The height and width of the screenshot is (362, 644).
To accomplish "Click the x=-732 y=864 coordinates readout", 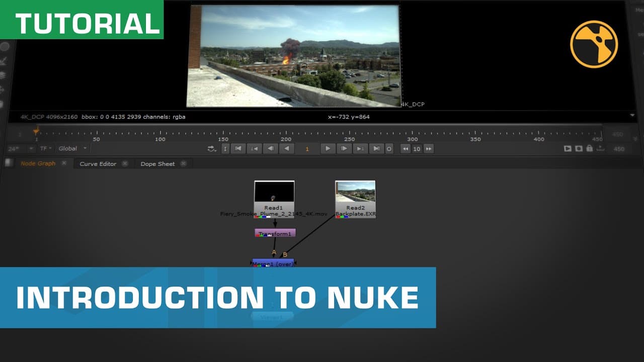I will [x=349, y=117].
